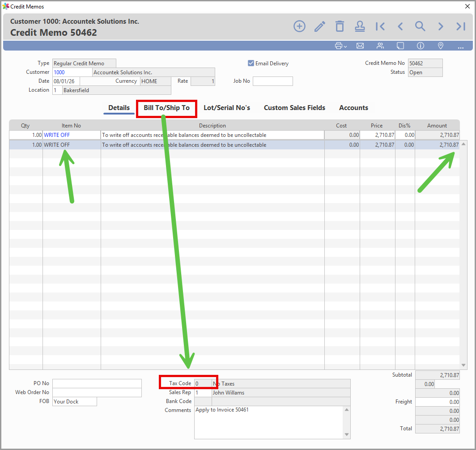Go to last record icon
Screen dimensions: 476x450
tap(461, 26)
